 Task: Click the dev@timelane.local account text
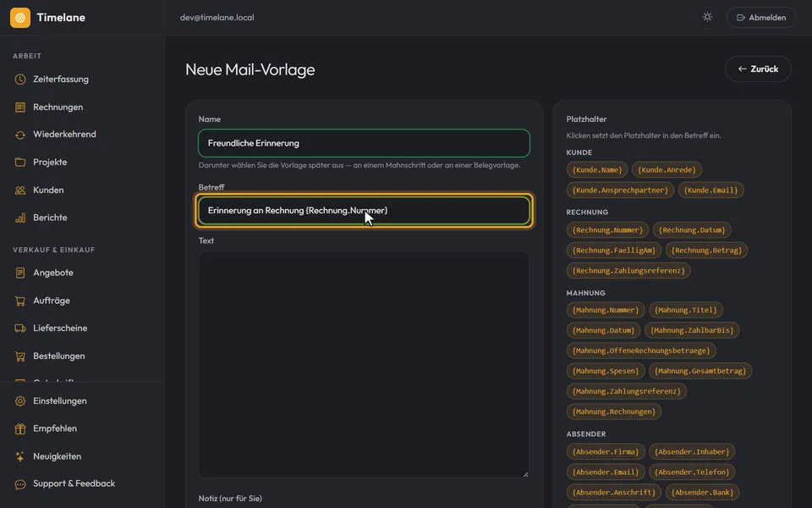click(217, 18)
